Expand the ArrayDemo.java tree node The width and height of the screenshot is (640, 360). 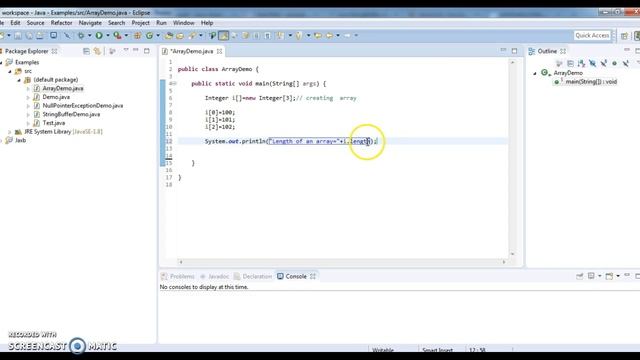pos(28,88)
